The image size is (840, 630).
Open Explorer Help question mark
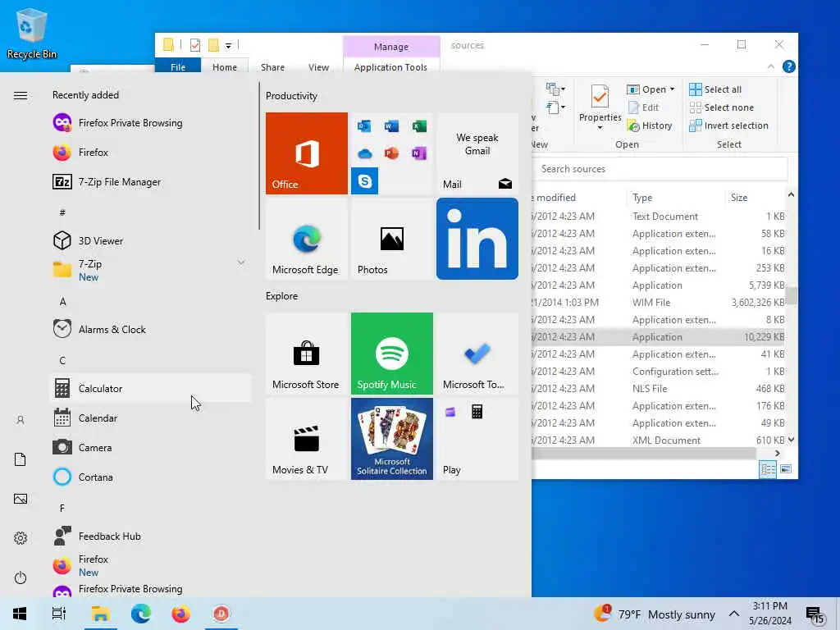point(788,66)
